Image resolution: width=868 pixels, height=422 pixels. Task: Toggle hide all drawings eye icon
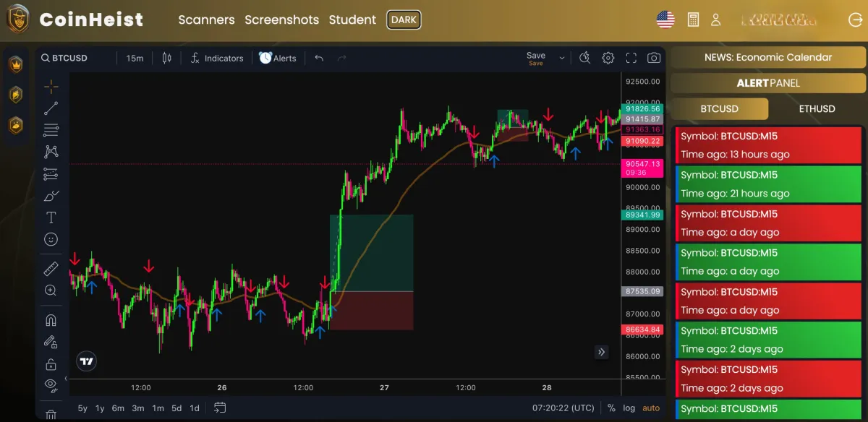[51, 384]
